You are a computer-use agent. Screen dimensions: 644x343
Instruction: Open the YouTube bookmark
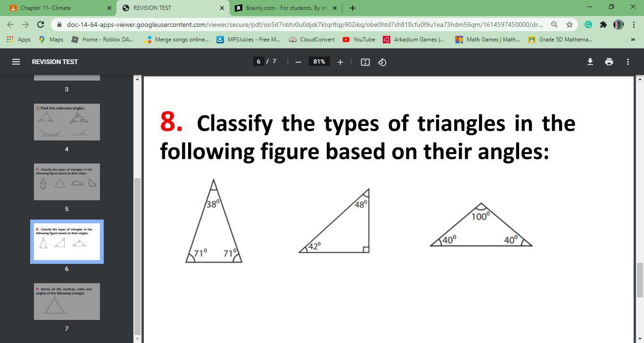pos(359,40)
